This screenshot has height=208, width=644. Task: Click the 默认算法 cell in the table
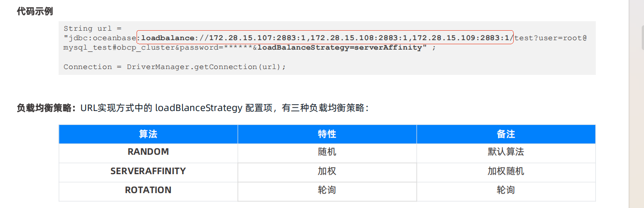[x=506, y=152]
